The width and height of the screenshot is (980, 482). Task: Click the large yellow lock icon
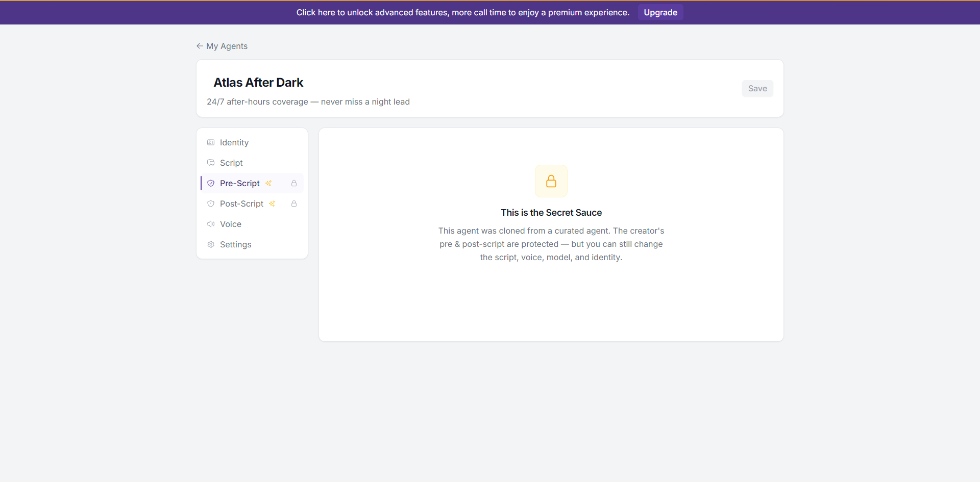(x=551, y=181)
